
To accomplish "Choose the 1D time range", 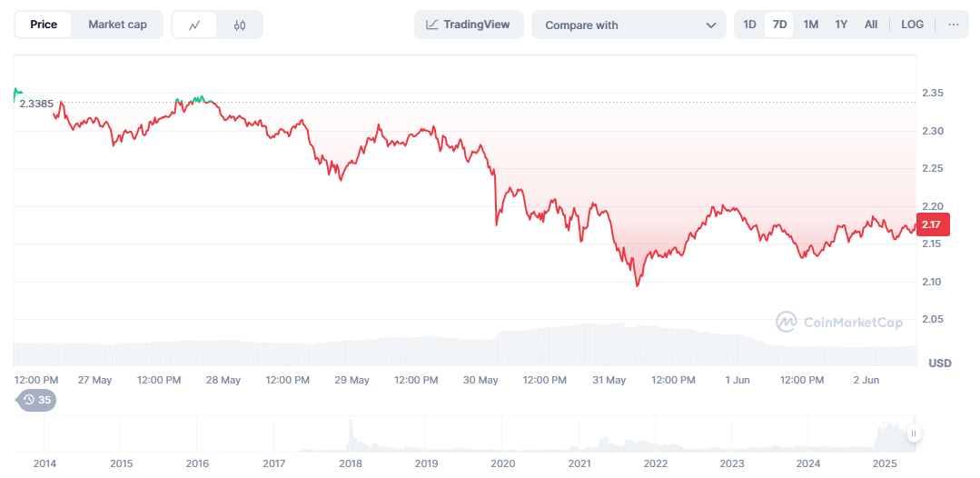I will click(x=749, y=25).
